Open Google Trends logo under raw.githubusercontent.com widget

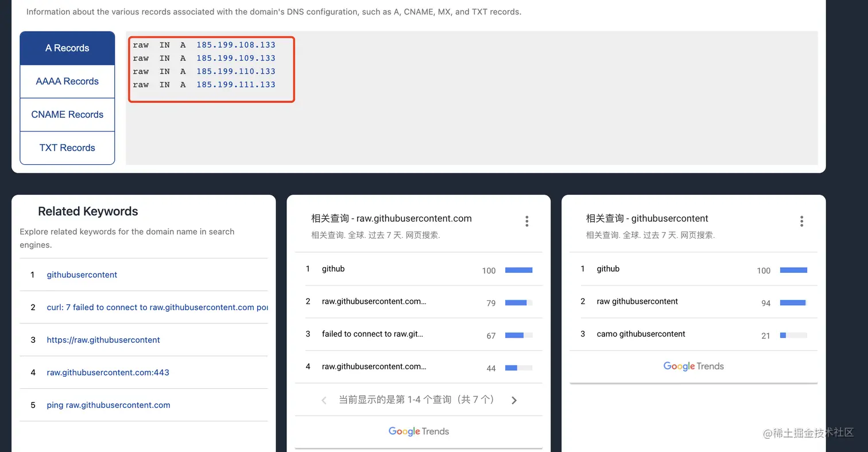tap(418, 431)
